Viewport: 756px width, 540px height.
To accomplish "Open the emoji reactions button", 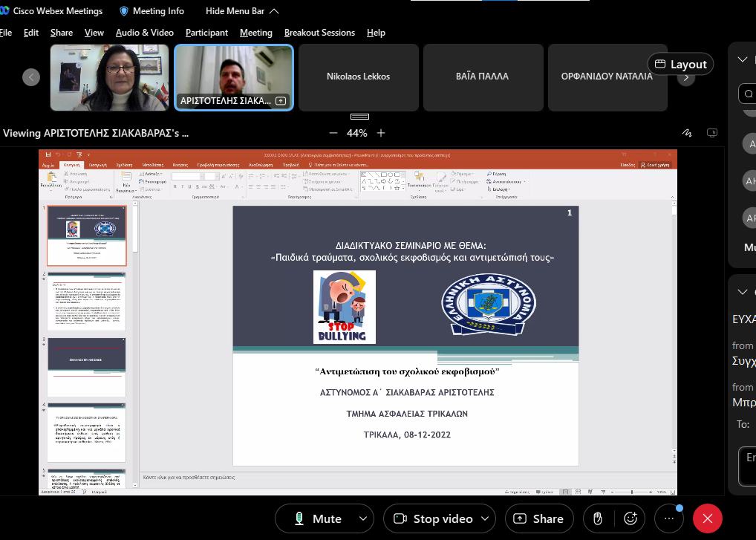I will coord(630,518).
